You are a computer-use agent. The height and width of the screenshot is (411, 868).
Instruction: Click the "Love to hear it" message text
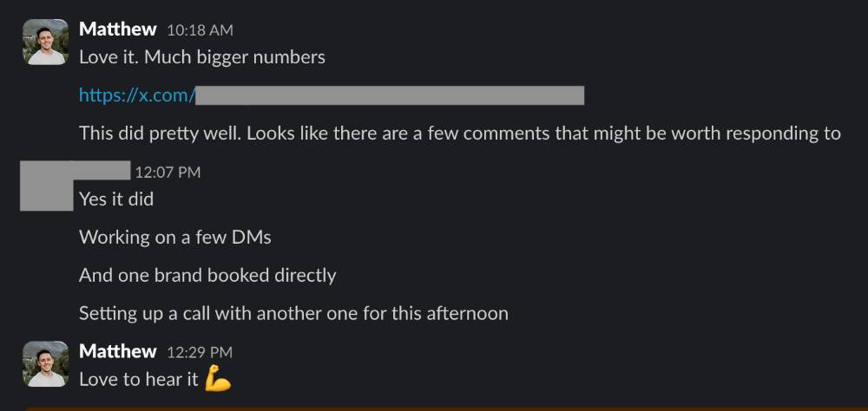click(139, 379)
